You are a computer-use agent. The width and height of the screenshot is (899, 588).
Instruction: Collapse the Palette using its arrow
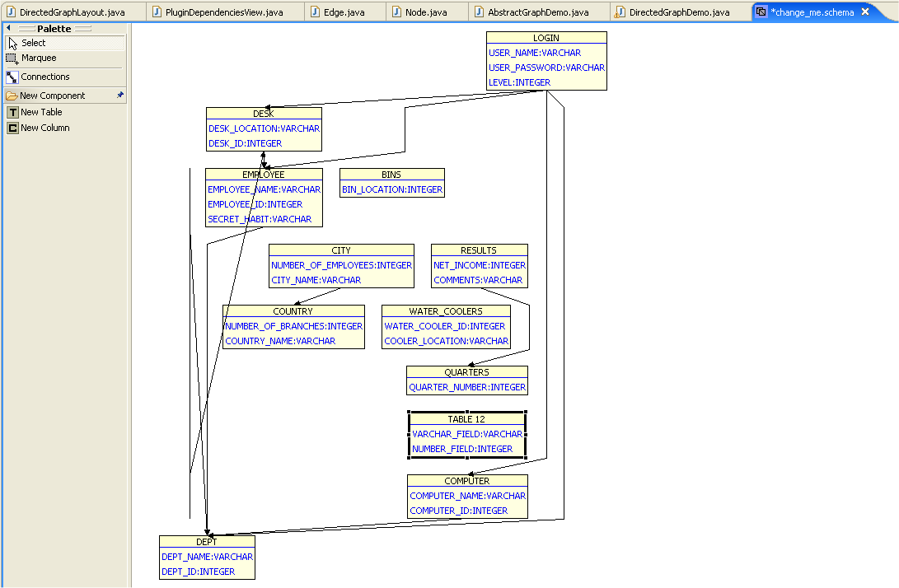[8, 28]
